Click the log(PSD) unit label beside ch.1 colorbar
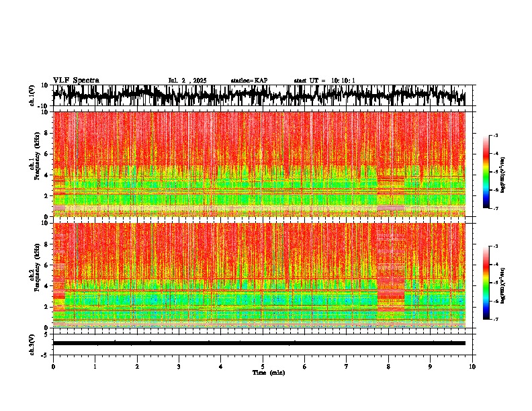The image size is (532, 411). 503,175
